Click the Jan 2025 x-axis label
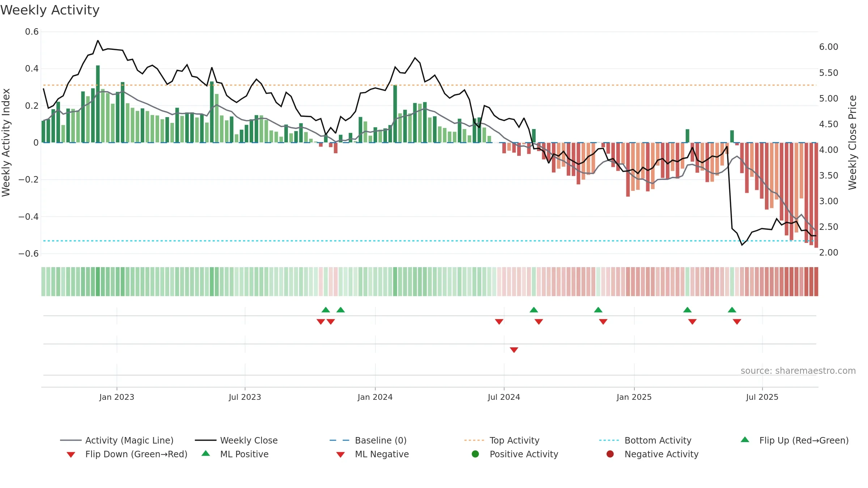 tap(634, 397)
